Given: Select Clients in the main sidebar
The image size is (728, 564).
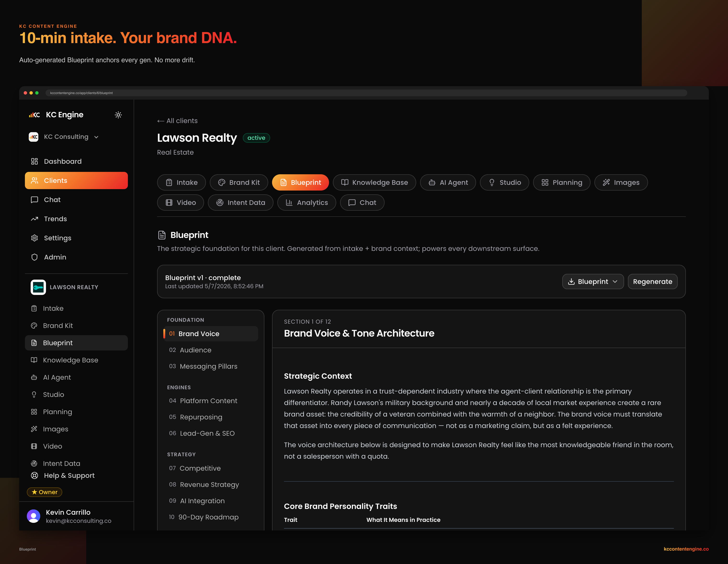Looking at the screenshot, I should (x=76, y=180).
